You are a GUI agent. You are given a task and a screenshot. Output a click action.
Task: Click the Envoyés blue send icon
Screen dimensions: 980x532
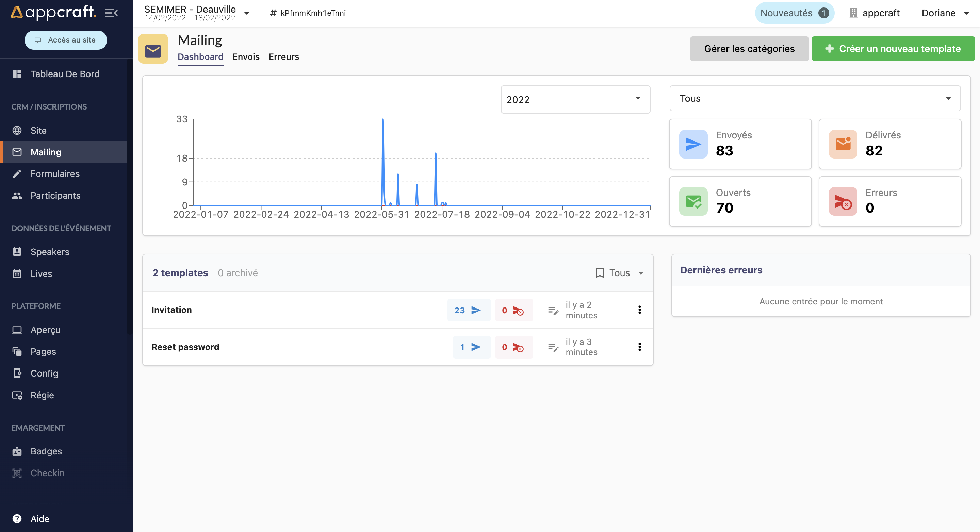(693, 144)
